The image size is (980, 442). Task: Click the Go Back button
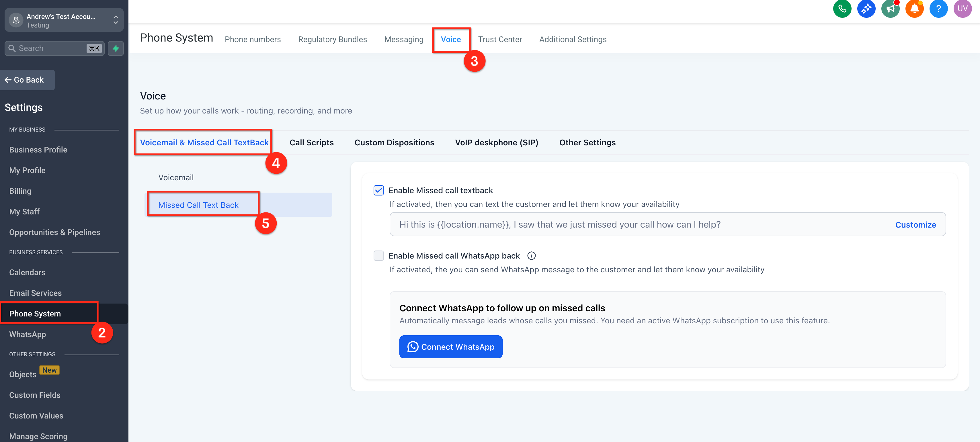coord(25,80)
